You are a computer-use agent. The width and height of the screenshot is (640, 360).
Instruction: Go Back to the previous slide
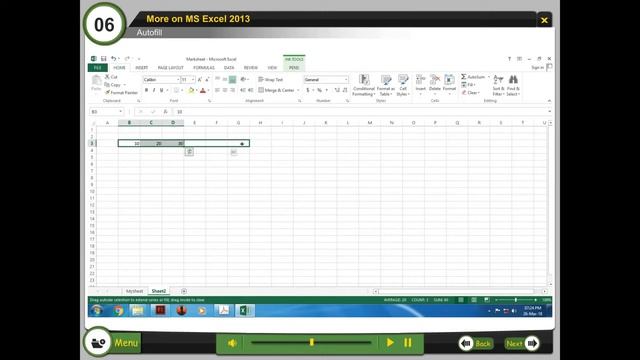click(x=476, y=344)
